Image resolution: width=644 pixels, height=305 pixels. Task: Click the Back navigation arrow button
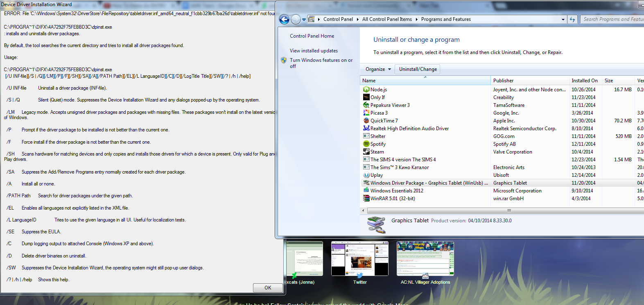pos(284,19)
